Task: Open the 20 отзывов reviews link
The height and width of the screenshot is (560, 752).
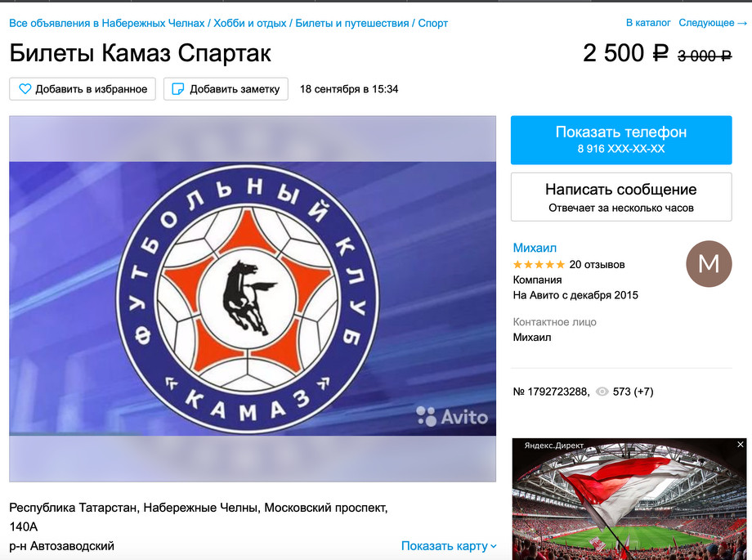Action: tap(597, 264)
